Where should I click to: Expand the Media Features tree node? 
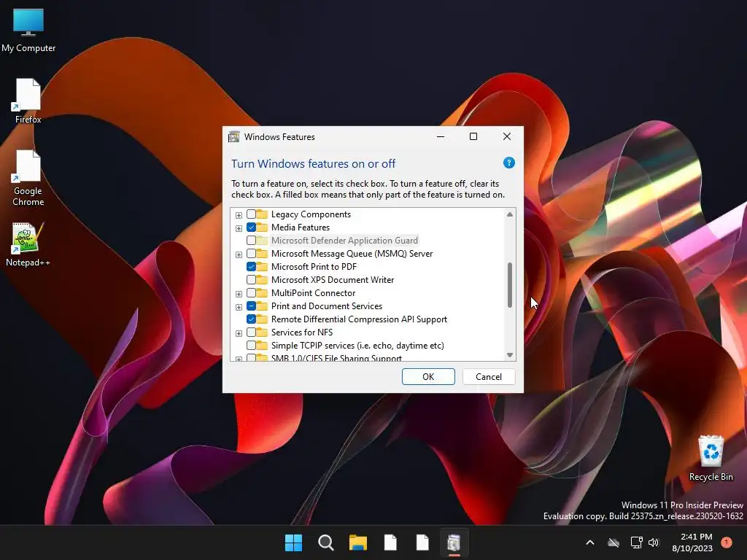point(239,228)
